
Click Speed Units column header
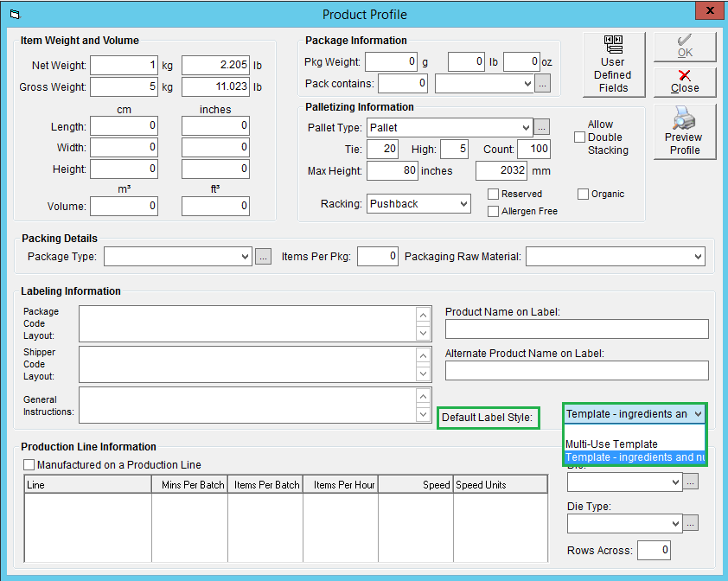click(x=501, y=485)
